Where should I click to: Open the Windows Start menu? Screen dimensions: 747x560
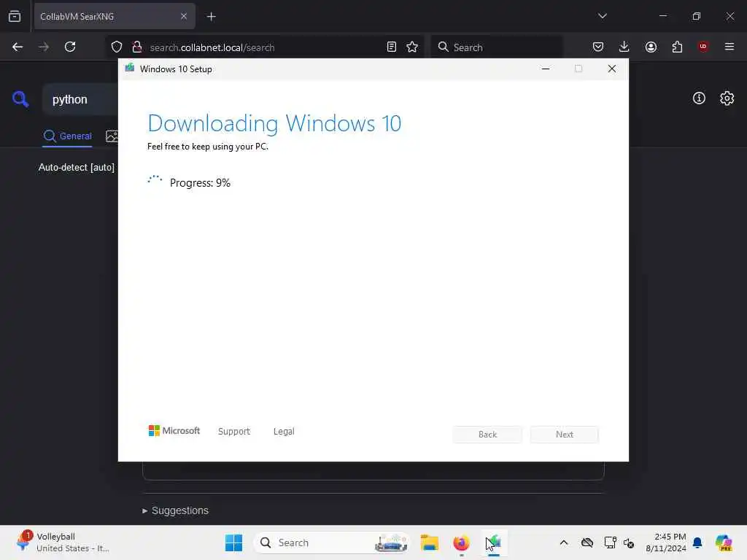[x=233, y=542]
